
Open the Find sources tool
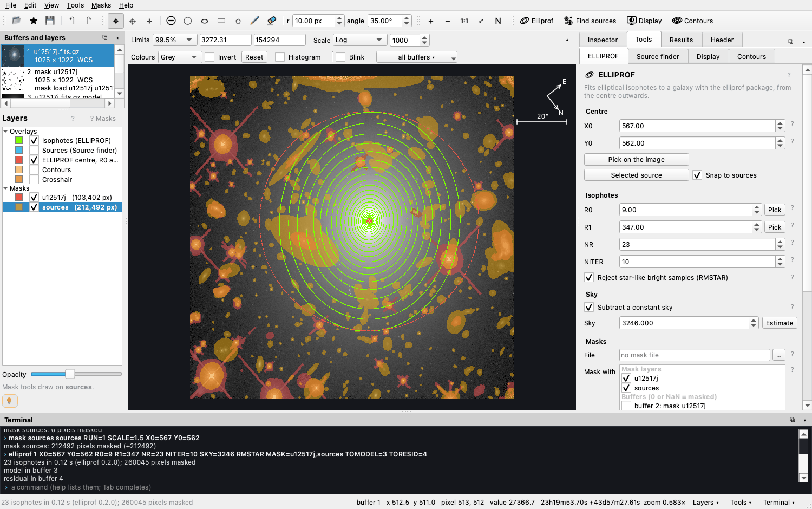tap(590, 21)
